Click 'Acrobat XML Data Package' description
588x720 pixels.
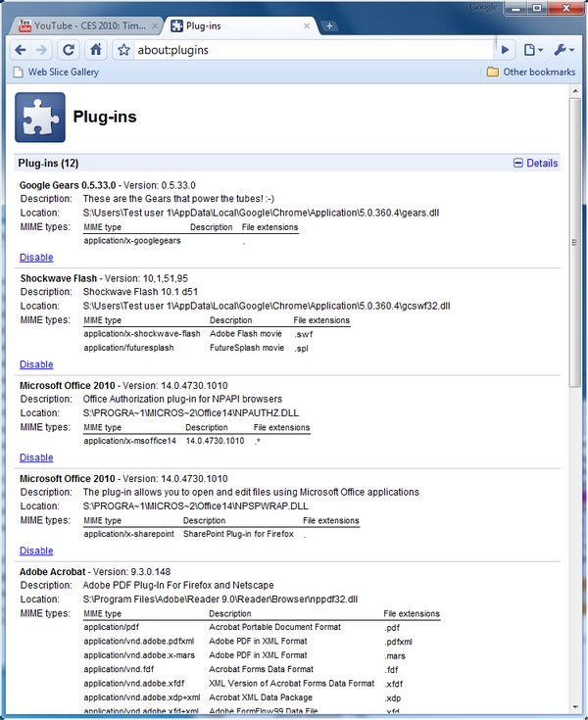(261, 697)
